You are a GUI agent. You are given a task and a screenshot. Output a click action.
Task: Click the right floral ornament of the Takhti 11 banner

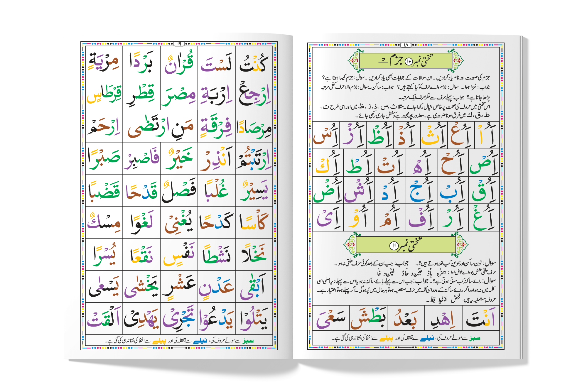(x=461, y=244)
